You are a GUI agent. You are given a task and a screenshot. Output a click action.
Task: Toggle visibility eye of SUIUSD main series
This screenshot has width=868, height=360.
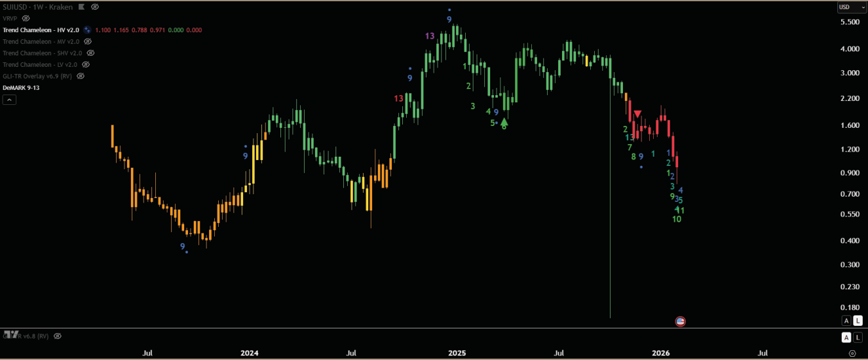click(x=95, y=7)
